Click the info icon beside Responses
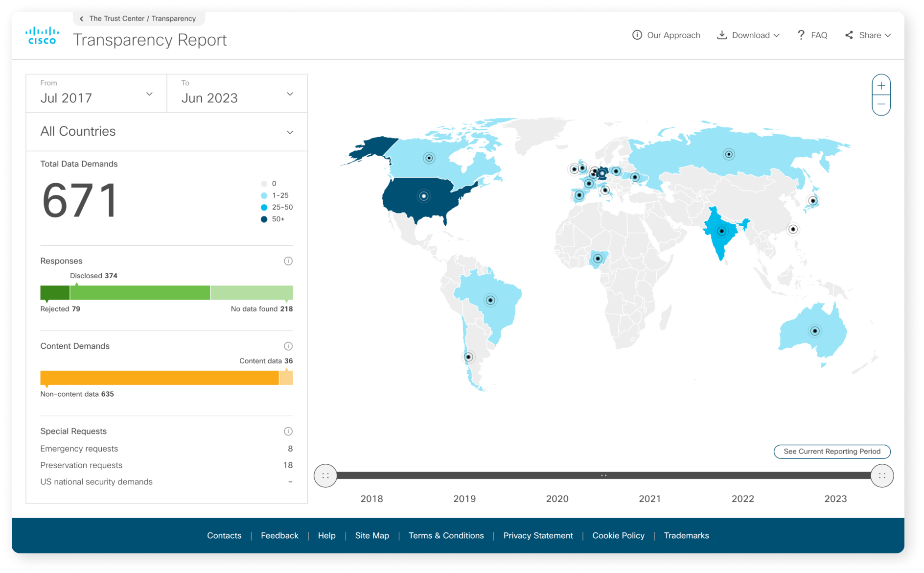This screenshot has height=573, width=924. (288, 261)
